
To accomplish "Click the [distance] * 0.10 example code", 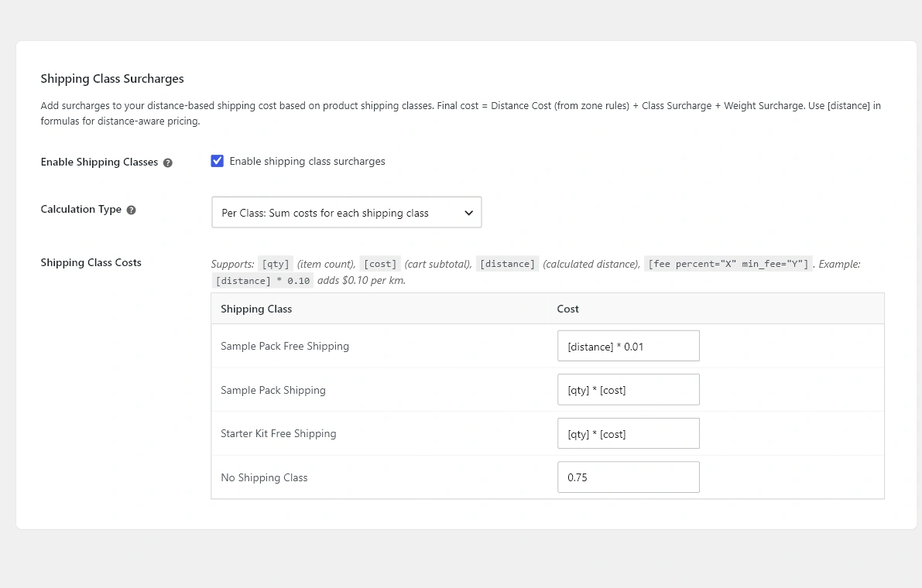I will (262, 281).
